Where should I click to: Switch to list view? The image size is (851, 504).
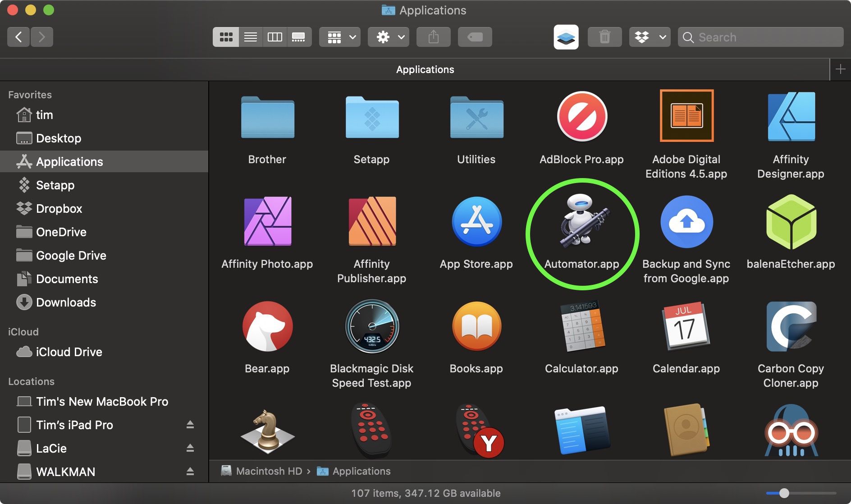[x=251, y=37]
